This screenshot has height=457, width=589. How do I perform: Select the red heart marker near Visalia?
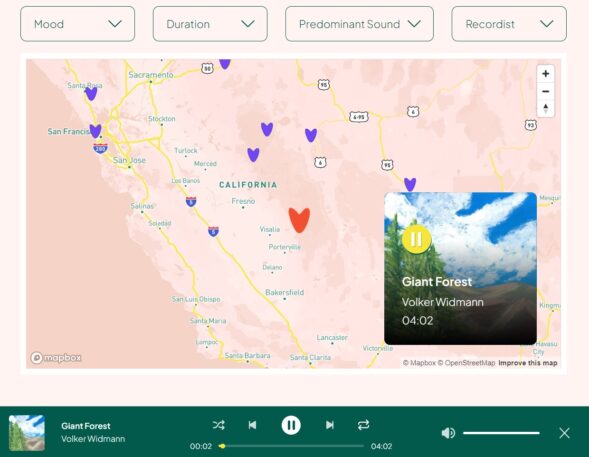[299, 220]
